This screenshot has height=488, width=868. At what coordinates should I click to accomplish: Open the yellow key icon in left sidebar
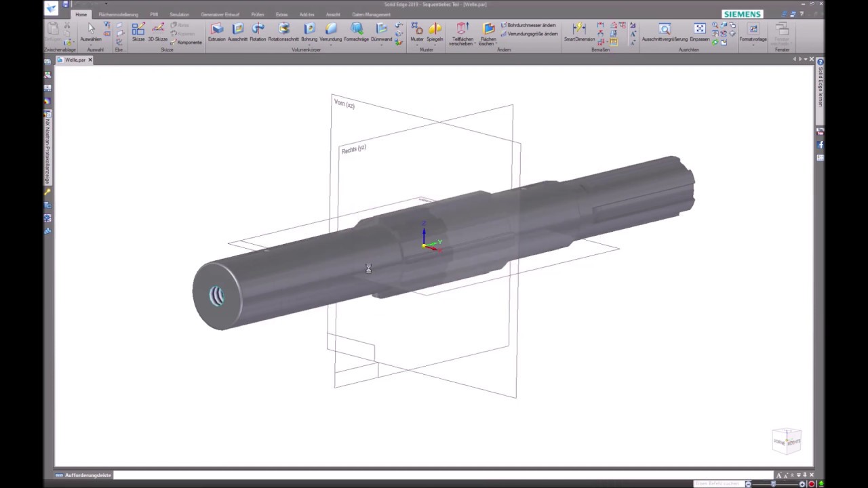click(x=47, y=192)
